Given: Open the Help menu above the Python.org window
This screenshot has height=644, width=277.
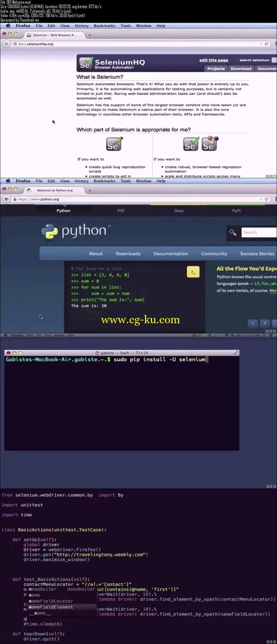Looking at the screenshot, I should coord(161,180).
